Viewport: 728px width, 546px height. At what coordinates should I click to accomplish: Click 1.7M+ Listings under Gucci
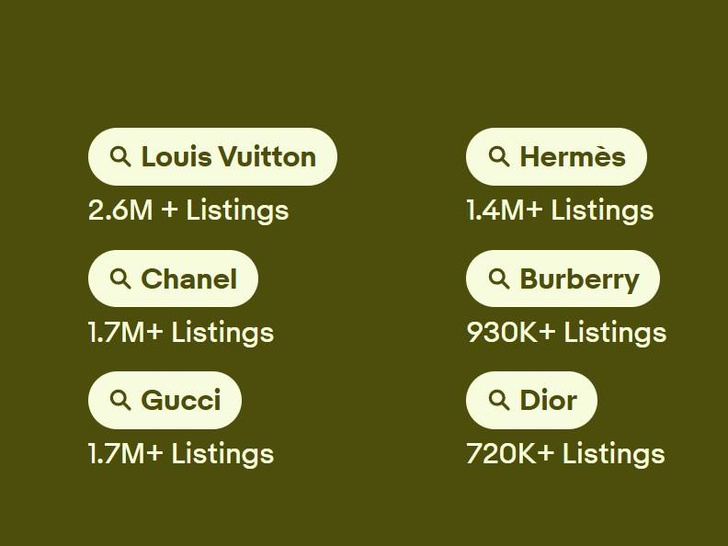coord(180,454)
